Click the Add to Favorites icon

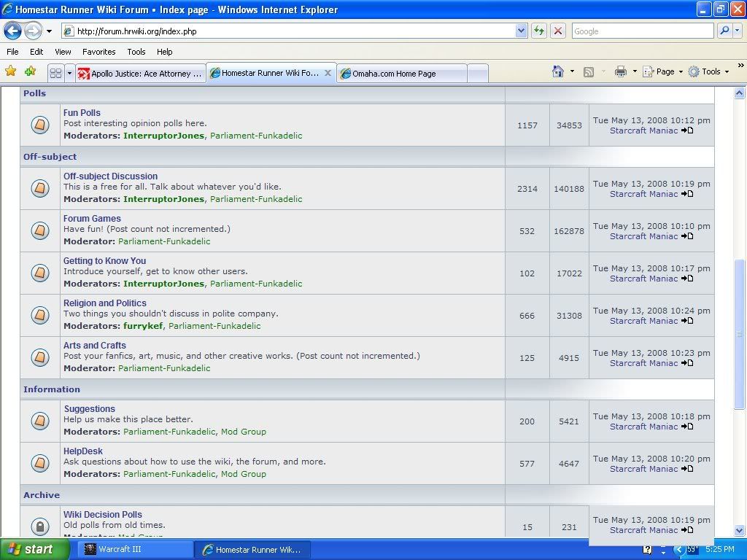tap(30, 71)
